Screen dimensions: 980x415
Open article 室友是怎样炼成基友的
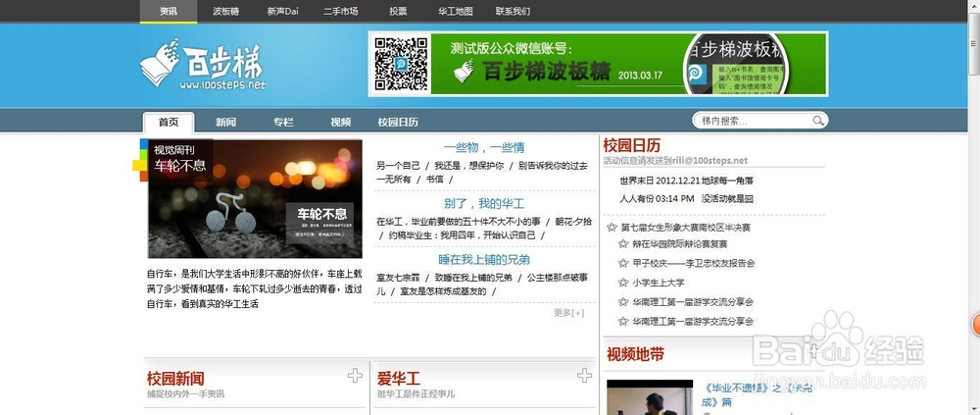coord(443,291)
